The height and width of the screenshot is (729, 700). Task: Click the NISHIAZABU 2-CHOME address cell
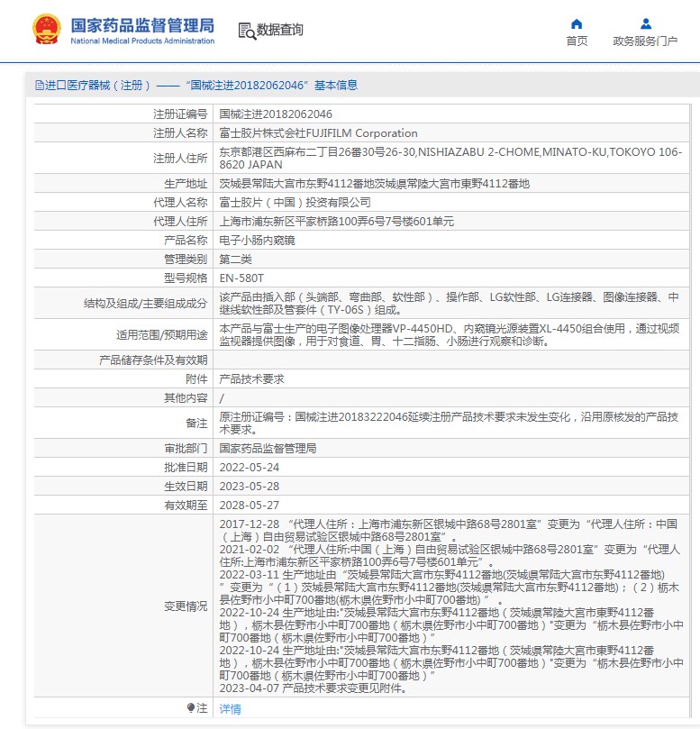click(x=450, y=159)
